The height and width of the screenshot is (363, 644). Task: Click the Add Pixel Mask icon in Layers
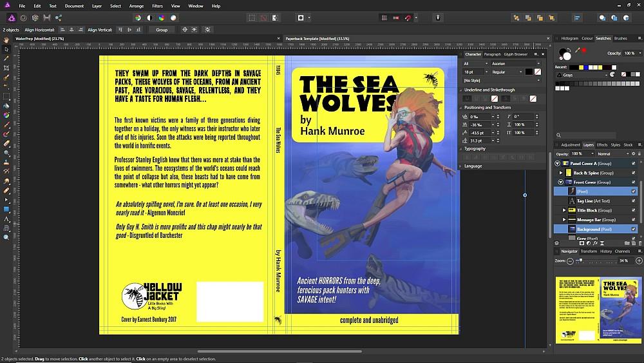click(582, 243)
